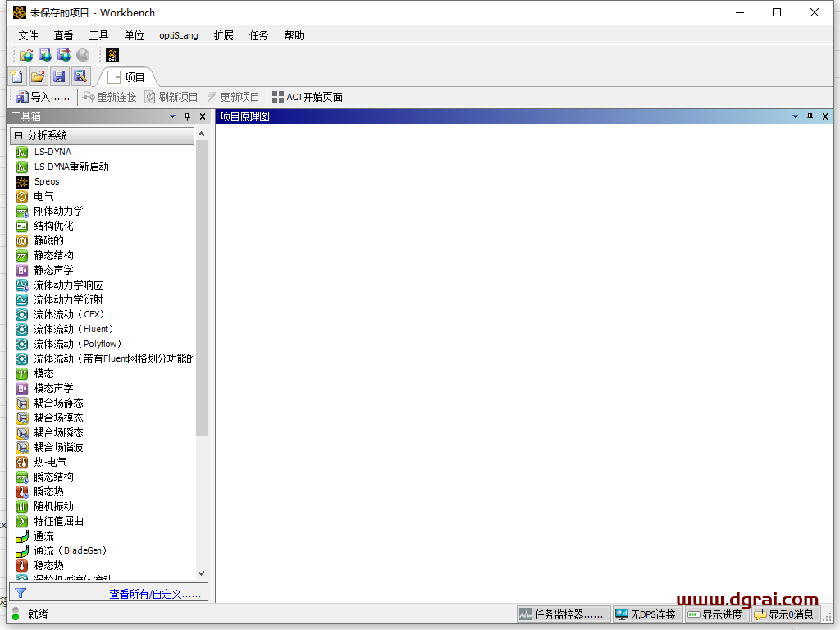Click the toolbox filter funnel icon
Viewport: 840px width, 630px height.
pyautogui.click(x=21, y=593)
